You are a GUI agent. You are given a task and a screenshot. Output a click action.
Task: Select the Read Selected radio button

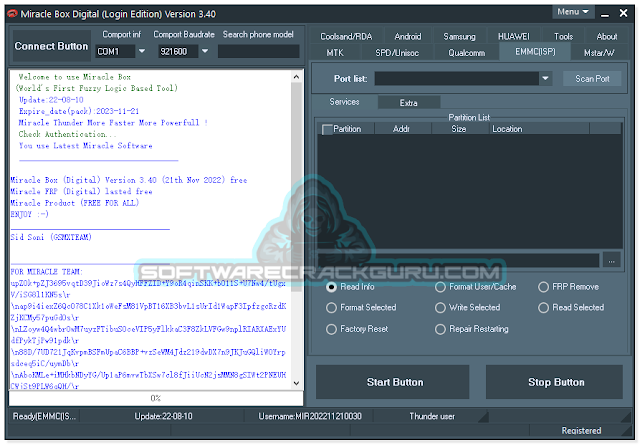[x=571, y=307]
